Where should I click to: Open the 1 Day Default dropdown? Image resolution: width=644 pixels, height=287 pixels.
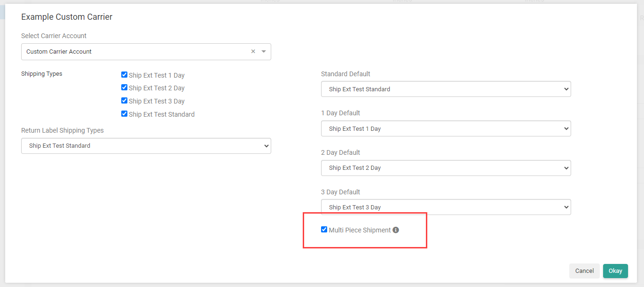(x=446, y=128)
